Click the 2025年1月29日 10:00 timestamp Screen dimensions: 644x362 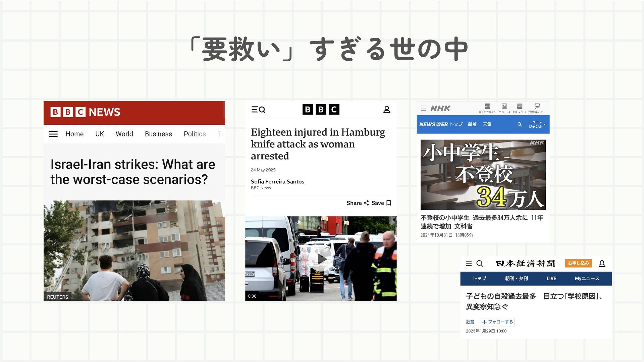click(x=486, y=331)
